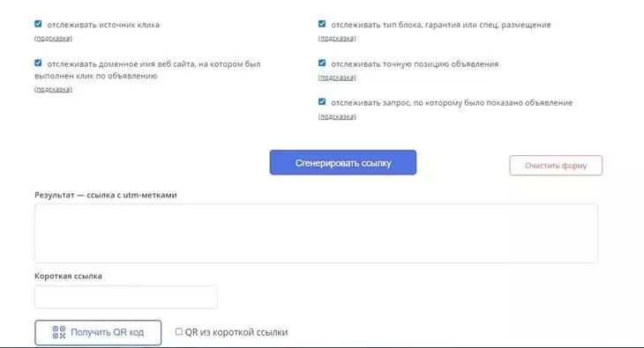The width and height of the screenshot is (644, 348).
Task: Click Получить QR код button
Action: coord(98,332)
